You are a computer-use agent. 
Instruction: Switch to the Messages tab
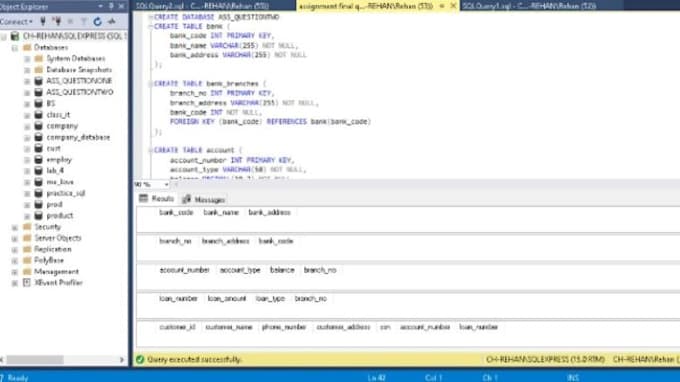pyautogui.click(x=203, y=199)
